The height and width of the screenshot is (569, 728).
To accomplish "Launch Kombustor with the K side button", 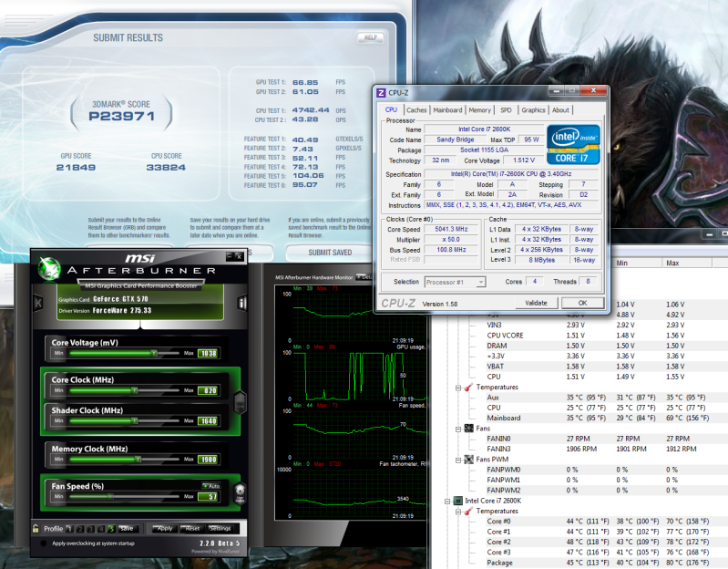I will tap(38, 303).
